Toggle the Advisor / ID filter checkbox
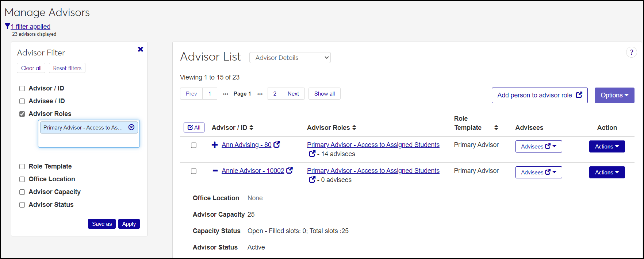The width and height of the screenshot is (644, 259). click(x=22, y=88)
